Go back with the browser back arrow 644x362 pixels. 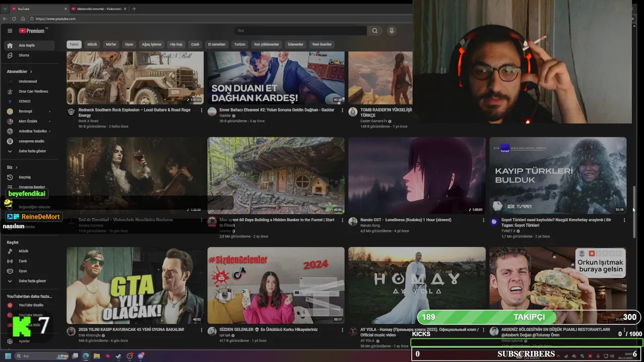(x=5, y=19)
